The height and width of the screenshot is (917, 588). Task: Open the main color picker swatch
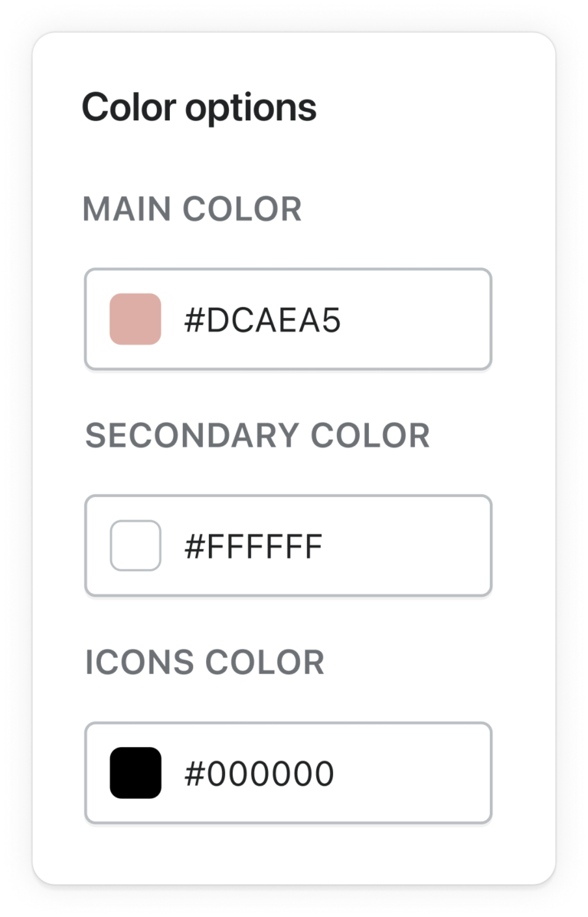click(136, 319)
